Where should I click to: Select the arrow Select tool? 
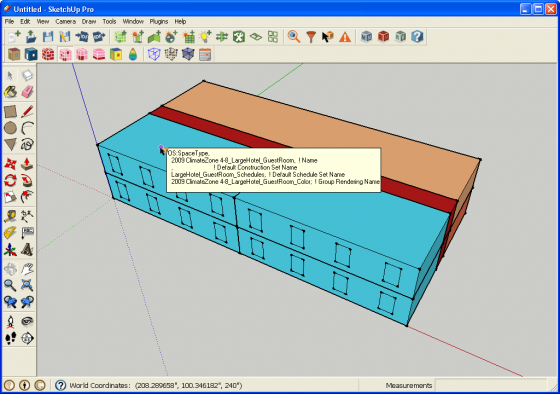(10, 75)
